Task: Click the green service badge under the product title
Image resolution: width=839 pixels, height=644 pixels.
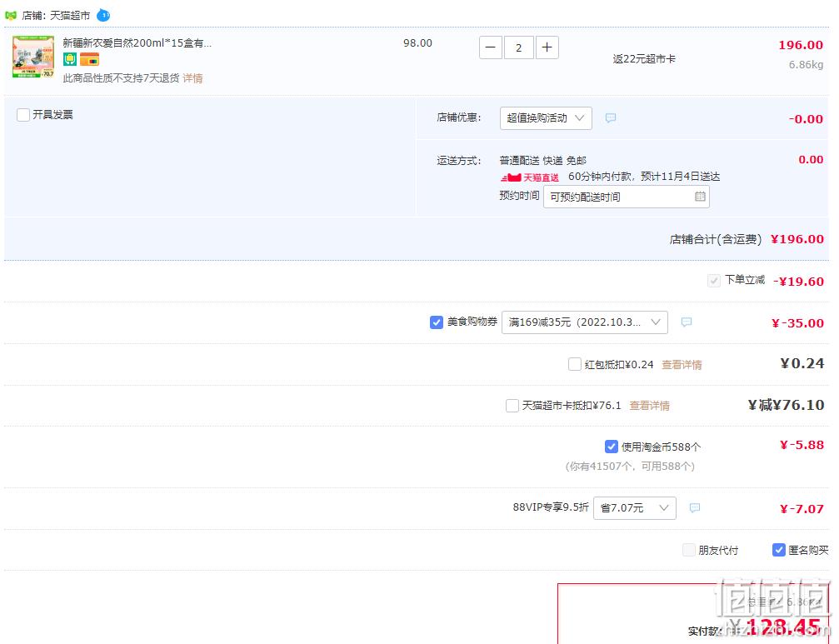Action: pyautogui.click(x=70, y=59)
